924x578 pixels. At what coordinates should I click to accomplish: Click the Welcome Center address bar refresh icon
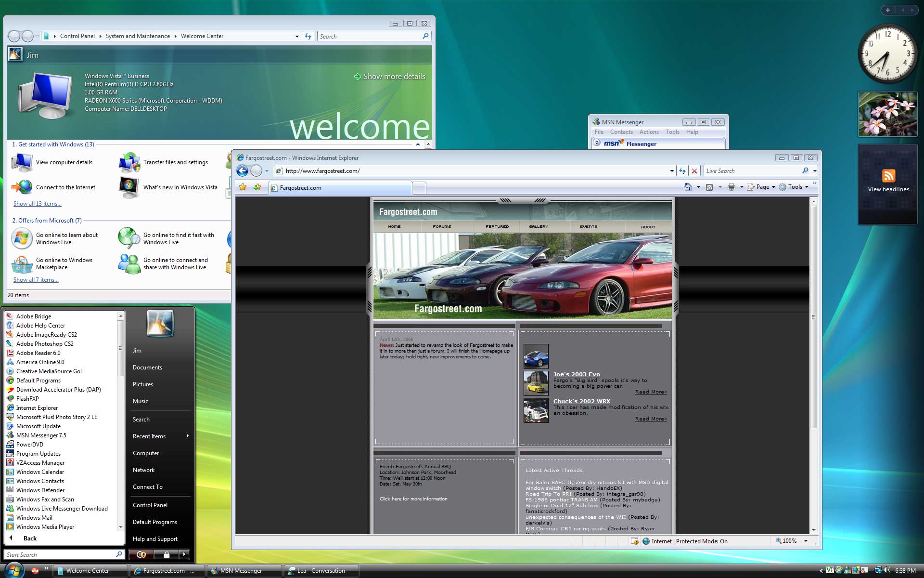pos(308,36)
